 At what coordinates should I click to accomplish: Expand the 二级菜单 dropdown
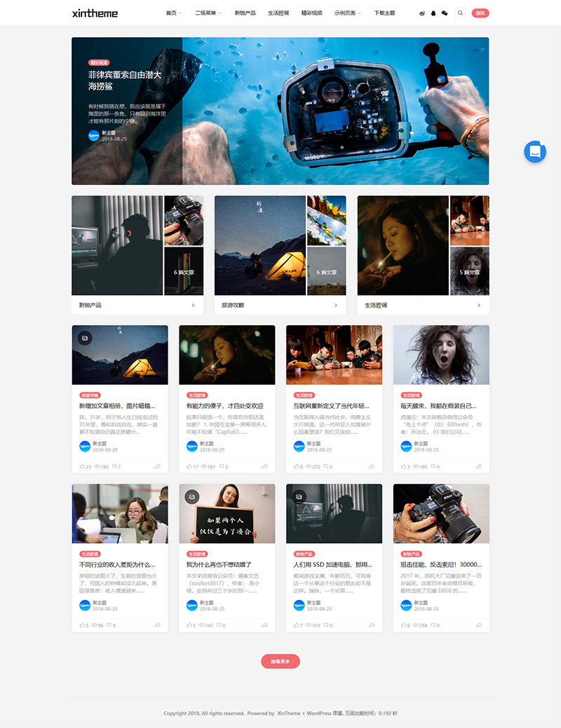[208, 13]
